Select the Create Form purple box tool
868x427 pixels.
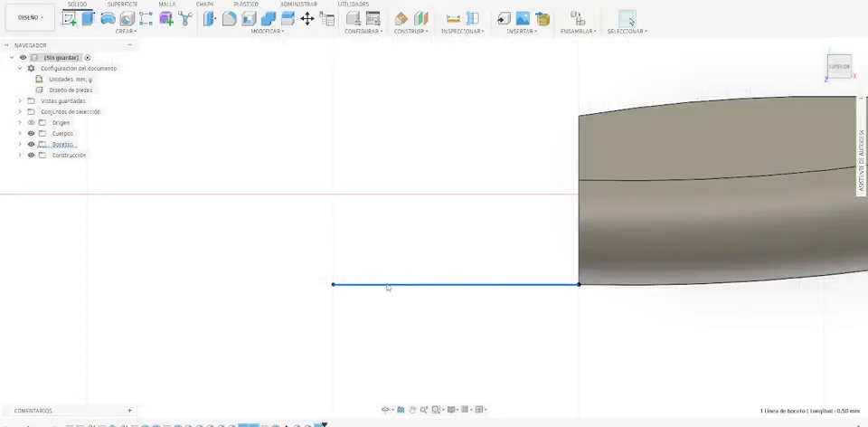(165, 19)
